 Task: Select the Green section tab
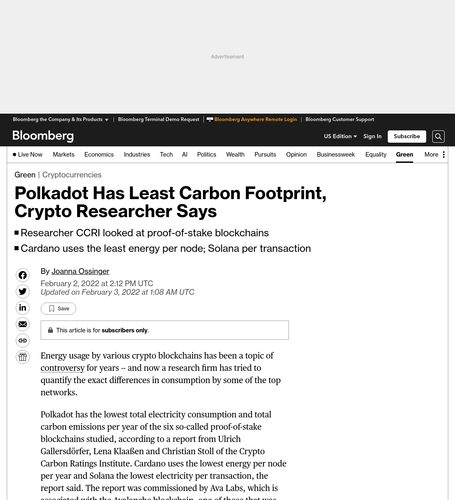(x=404, y=154)
